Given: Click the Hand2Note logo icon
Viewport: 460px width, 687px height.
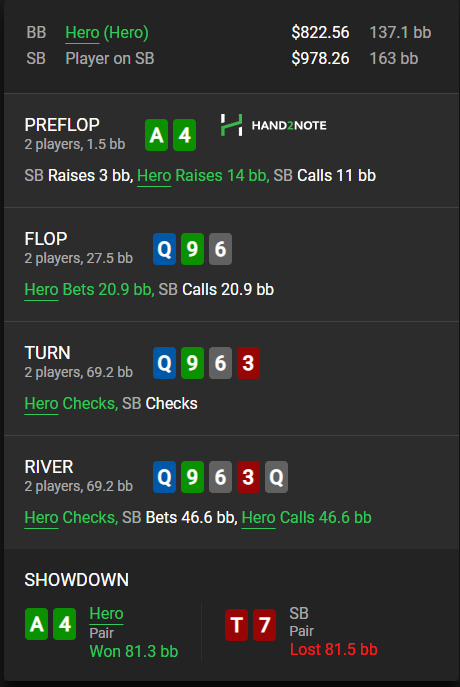Looking at the screenshot, I should (x=231, y=125).
